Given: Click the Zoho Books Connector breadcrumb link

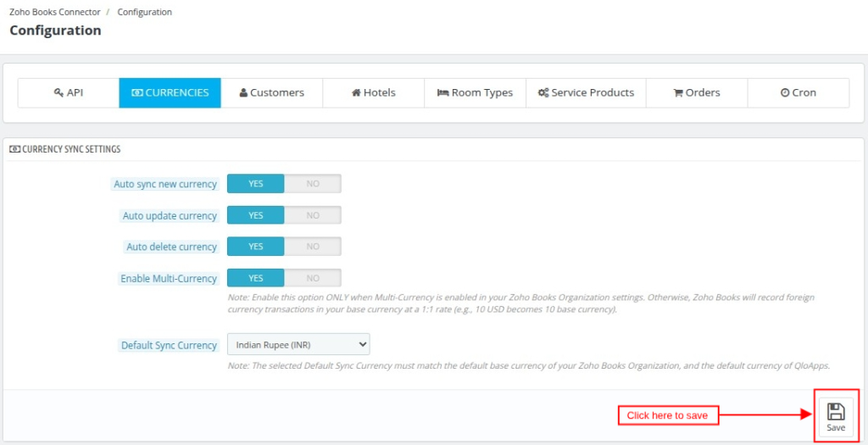Looking at the screenshot, I should (55, 12).
